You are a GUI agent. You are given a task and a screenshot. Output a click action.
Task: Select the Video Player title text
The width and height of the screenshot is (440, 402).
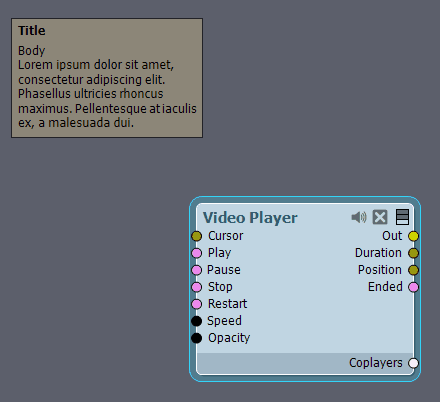(x=250, y=218)
